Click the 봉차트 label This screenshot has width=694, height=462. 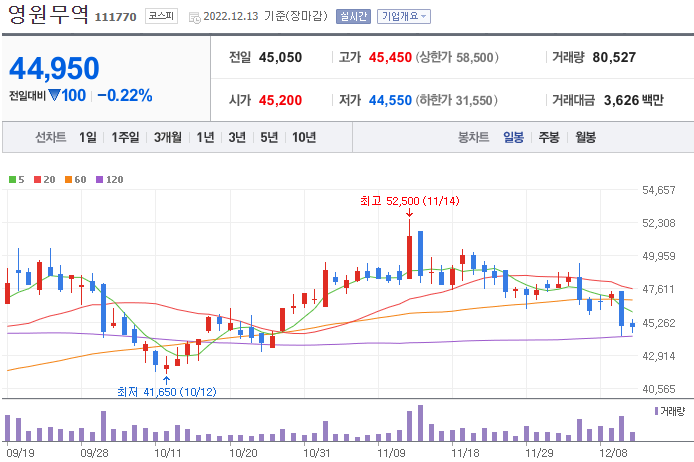[474, 137]
